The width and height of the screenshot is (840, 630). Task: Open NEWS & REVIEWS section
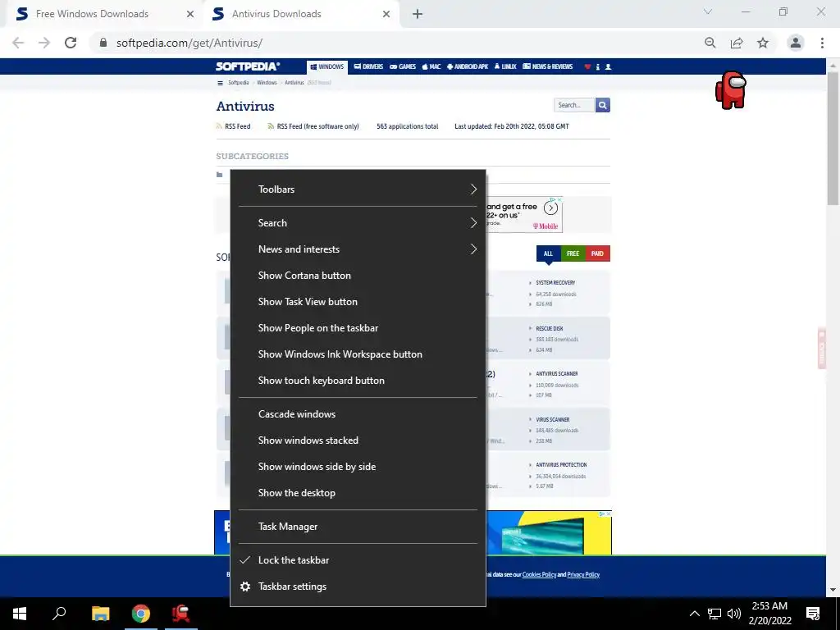point(547,67)
